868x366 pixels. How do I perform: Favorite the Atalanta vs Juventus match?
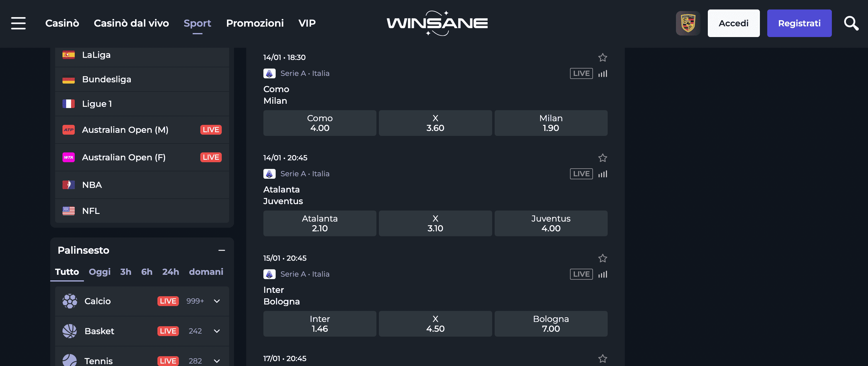(603, 158)
